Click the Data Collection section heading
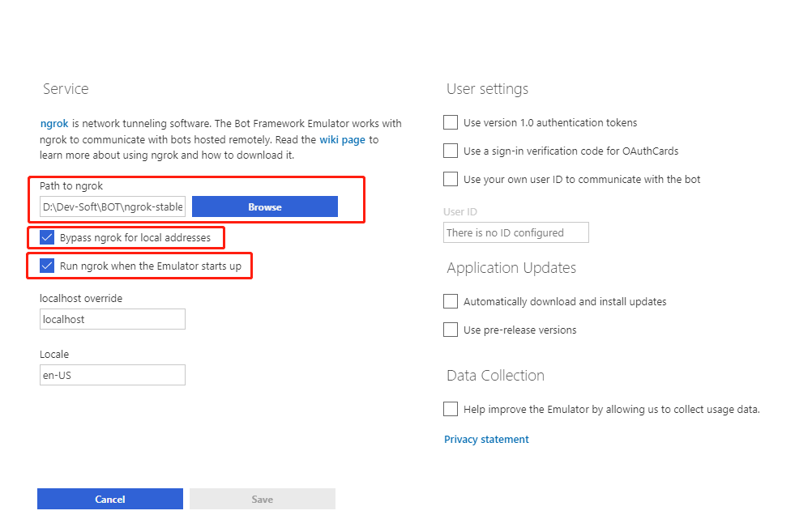This screenshot has width=812, height=532. [495, 376]
